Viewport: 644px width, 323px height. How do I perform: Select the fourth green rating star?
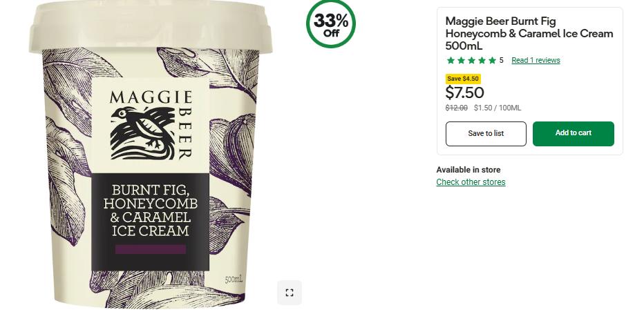(482, 60)
